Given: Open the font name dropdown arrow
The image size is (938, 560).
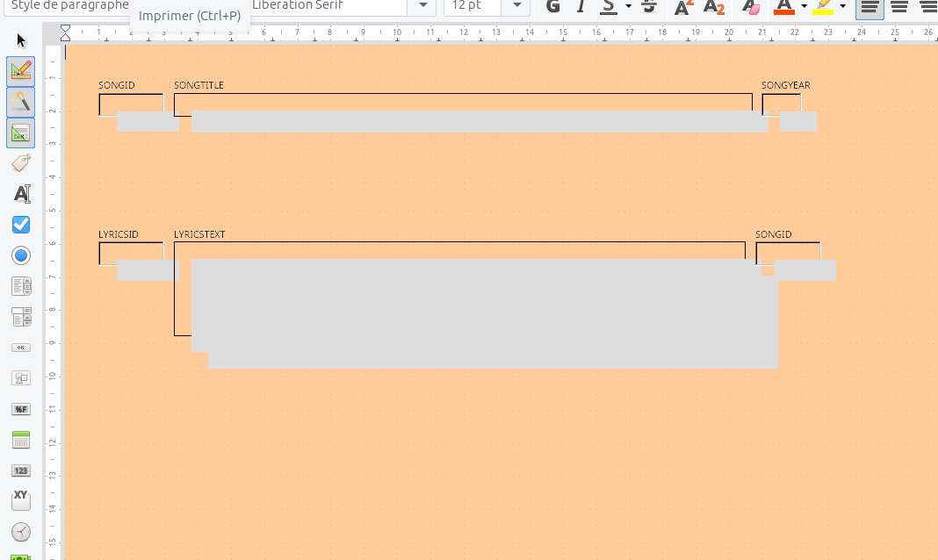Looking at the screenshot, I should 423,5.
